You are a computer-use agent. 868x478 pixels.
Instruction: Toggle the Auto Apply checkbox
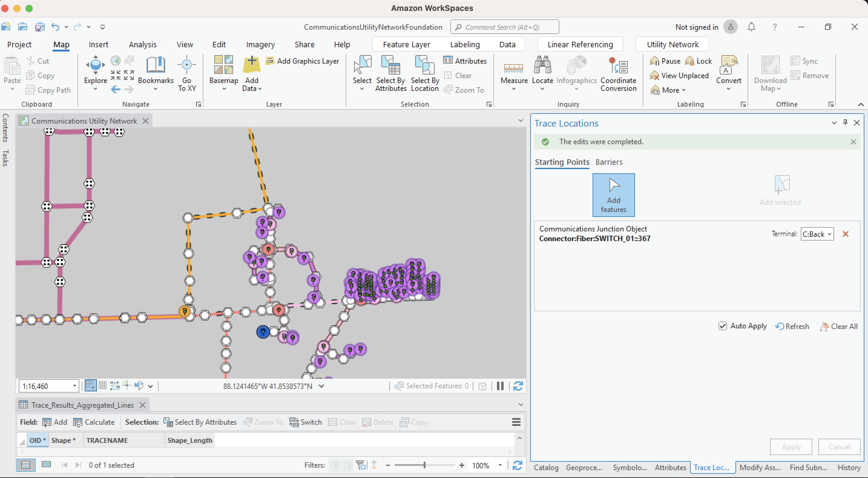(x=723, y=326)
